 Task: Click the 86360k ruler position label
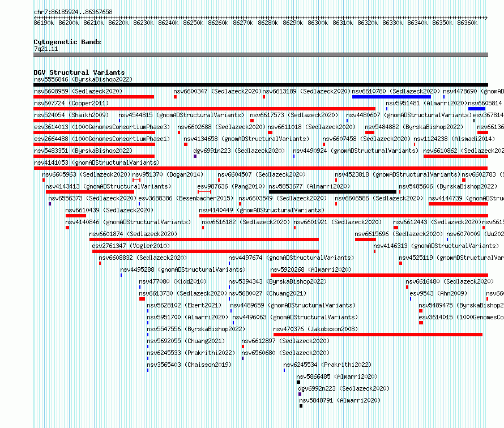[x=467, y=23]
